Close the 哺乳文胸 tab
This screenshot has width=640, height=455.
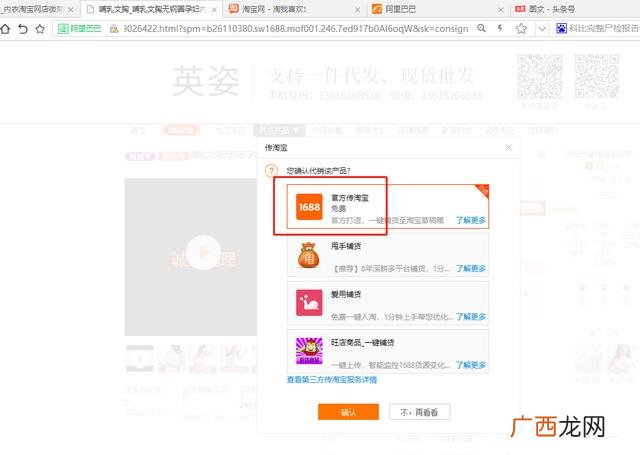214,9
